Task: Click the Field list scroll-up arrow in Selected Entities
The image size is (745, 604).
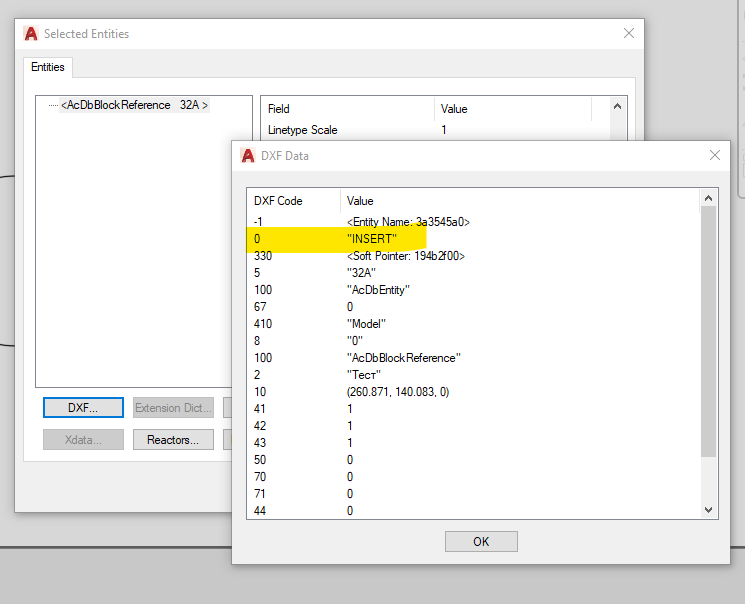Action: click(617, 106)
